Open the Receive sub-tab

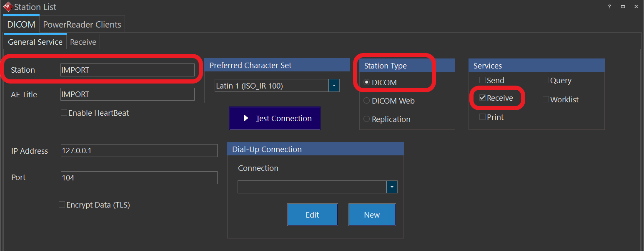(83, 42)
